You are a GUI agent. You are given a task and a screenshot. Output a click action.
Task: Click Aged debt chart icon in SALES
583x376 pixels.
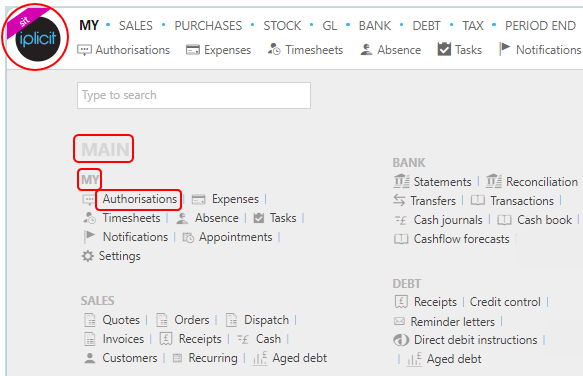pyautogui.click(x=260, y=358)
